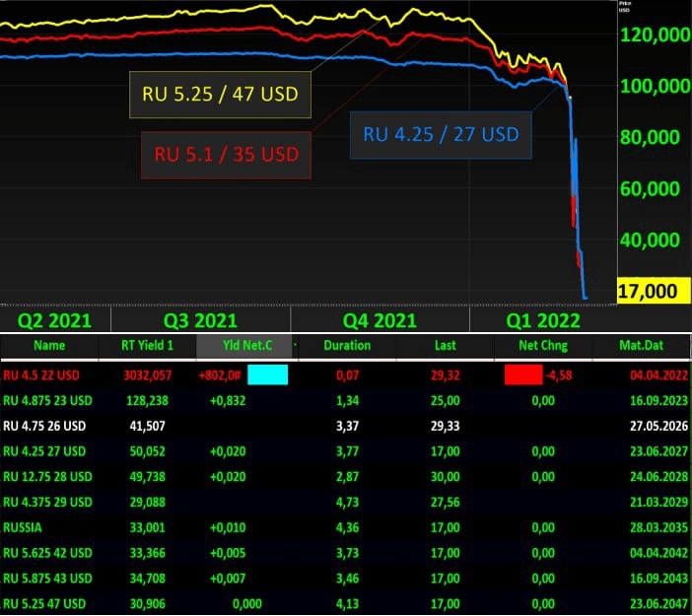Select the RU 4.375 29 USD row name
The height and width of the screenshot is (616, 692).
coord(47,502)
